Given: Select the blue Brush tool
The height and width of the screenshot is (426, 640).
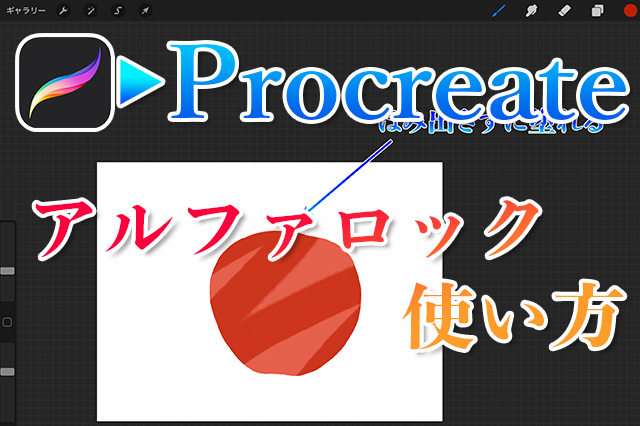Looking at the screenshot, I should pyautogui.click(x=500, y=10).
